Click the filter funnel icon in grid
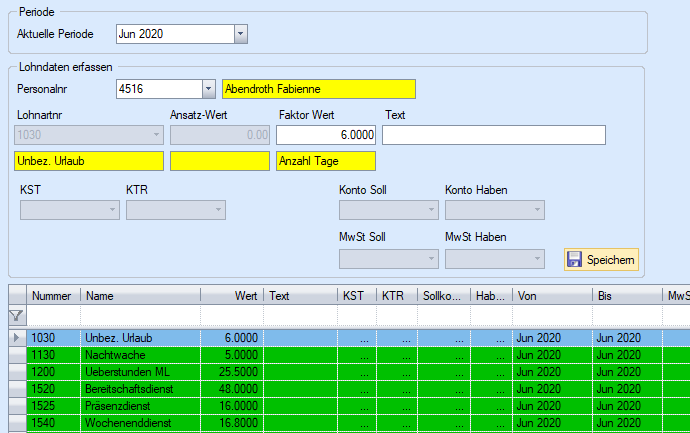 [x=16, y=316]
